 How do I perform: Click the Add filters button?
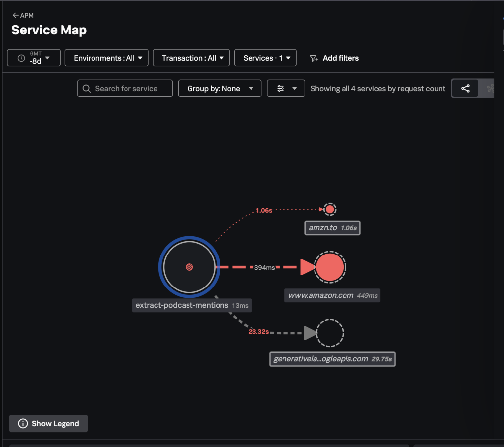click(334, 58)
